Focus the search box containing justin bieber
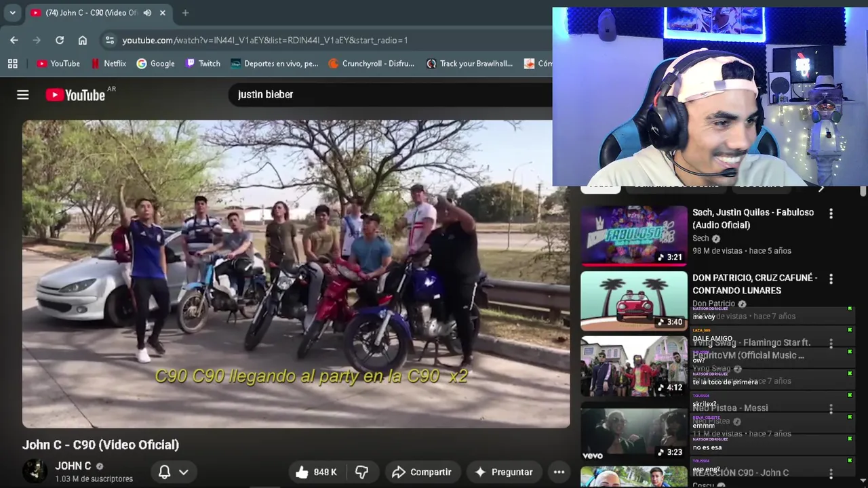The image size is (868, 488). 390,94
